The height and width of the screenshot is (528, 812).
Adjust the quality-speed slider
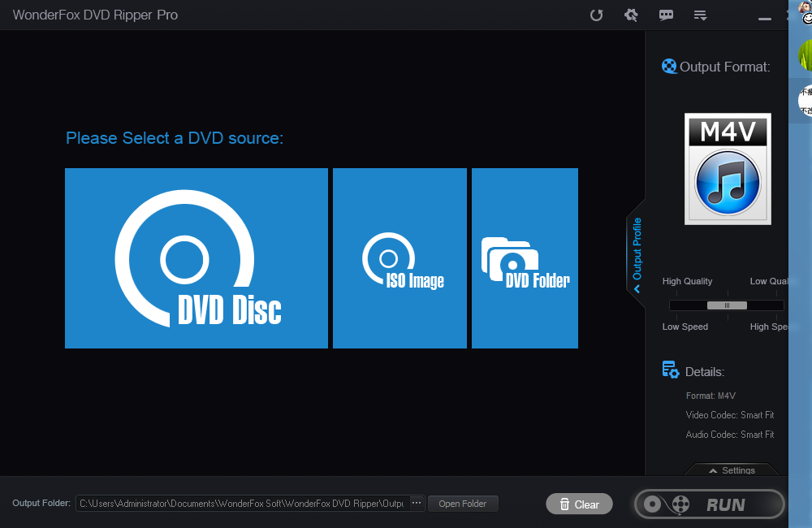(725, 305)
